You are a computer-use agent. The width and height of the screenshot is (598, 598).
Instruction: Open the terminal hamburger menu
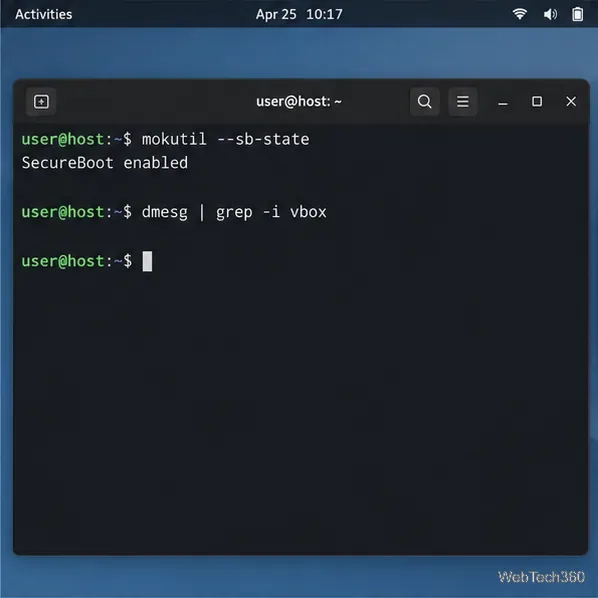(x=463, y=101)
